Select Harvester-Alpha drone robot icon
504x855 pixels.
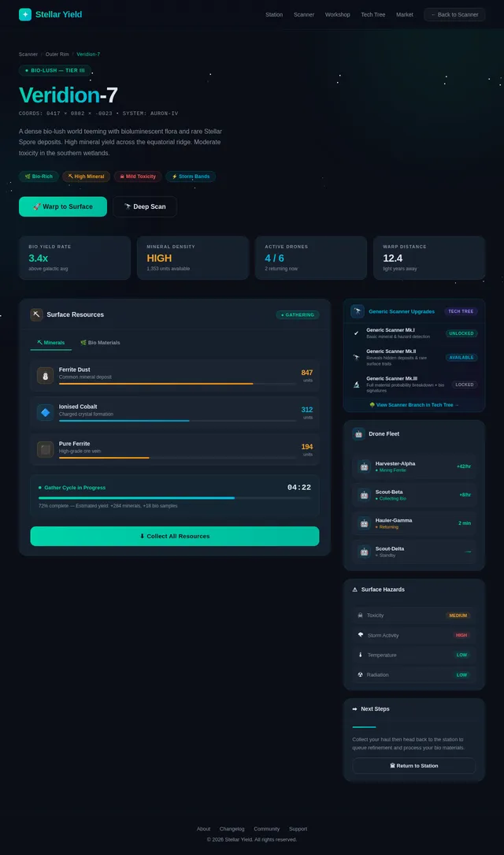point(364,467)
